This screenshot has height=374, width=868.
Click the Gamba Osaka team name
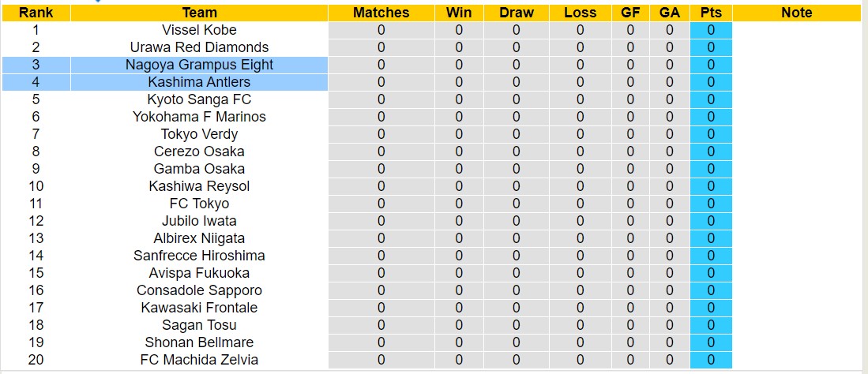(x=199, y=169)
